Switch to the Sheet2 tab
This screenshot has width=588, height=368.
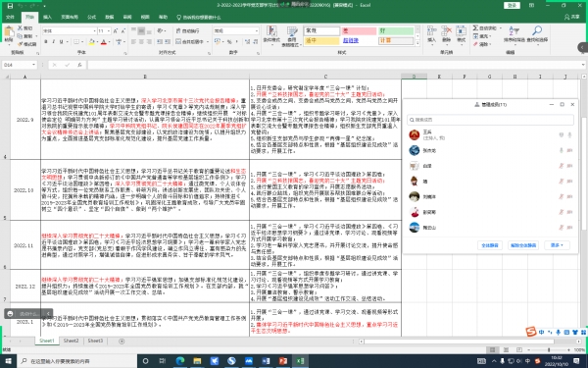coord(71,341)
